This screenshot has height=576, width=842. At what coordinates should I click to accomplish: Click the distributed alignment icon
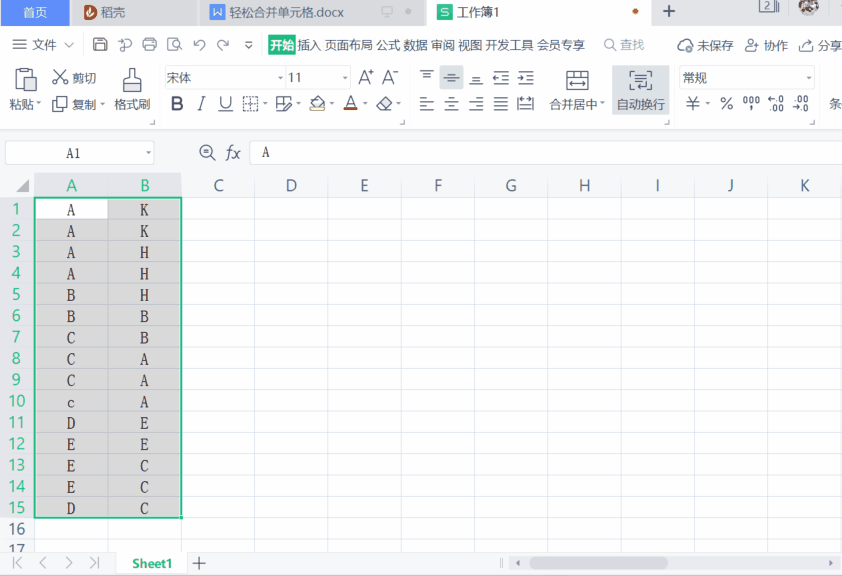pos(525,104)
